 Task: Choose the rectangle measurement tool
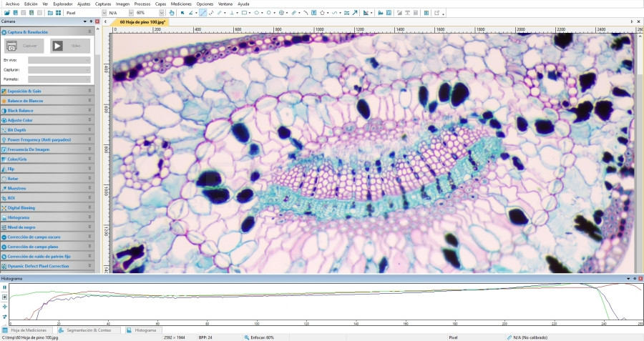coord(245,13)
